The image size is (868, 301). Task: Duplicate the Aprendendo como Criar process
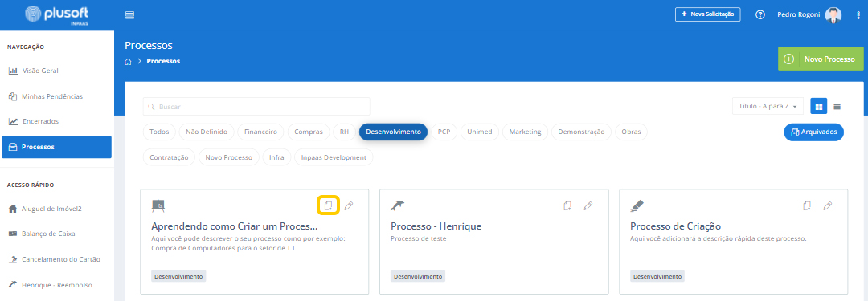[x=328, y=205]
